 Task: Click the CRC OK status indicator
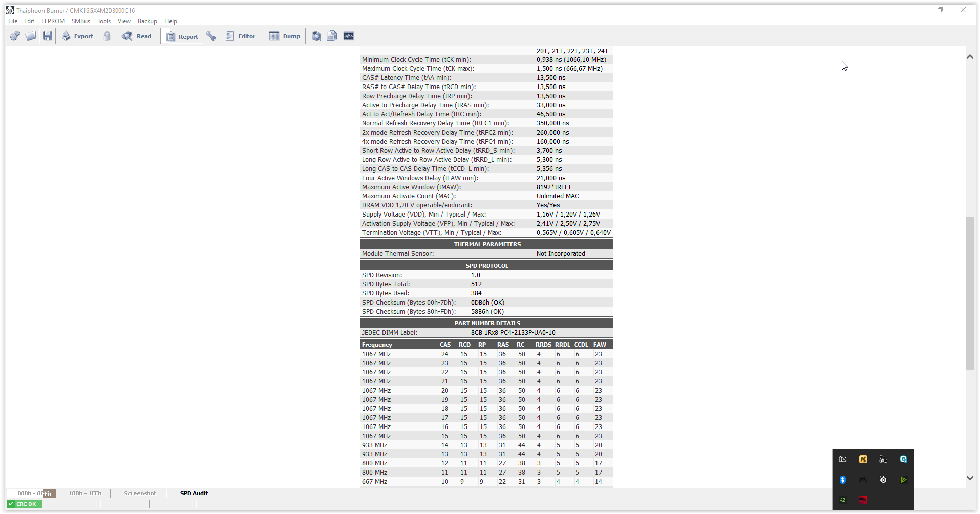pos(24,504)
